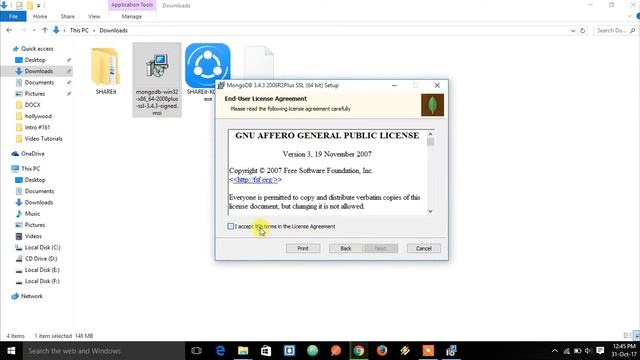Go up one folder level
The image size is (640, 360).
coord(44,30)
